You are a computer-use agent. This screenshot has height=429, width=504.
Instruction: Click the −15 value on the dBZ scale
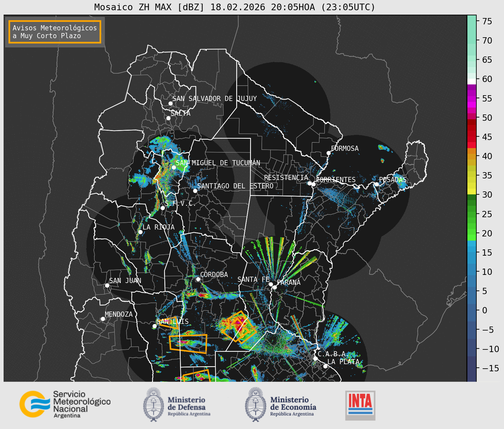coord(490,368)
